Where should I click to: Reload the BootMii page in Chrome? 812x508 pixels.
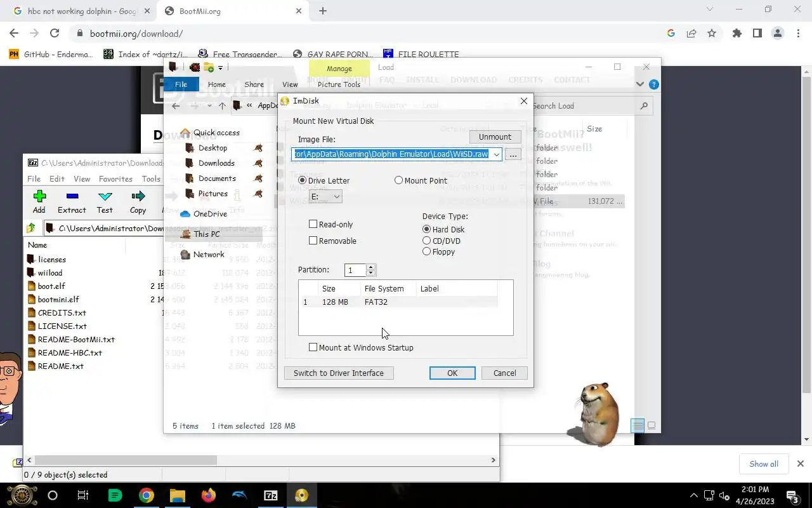(55, 34)
